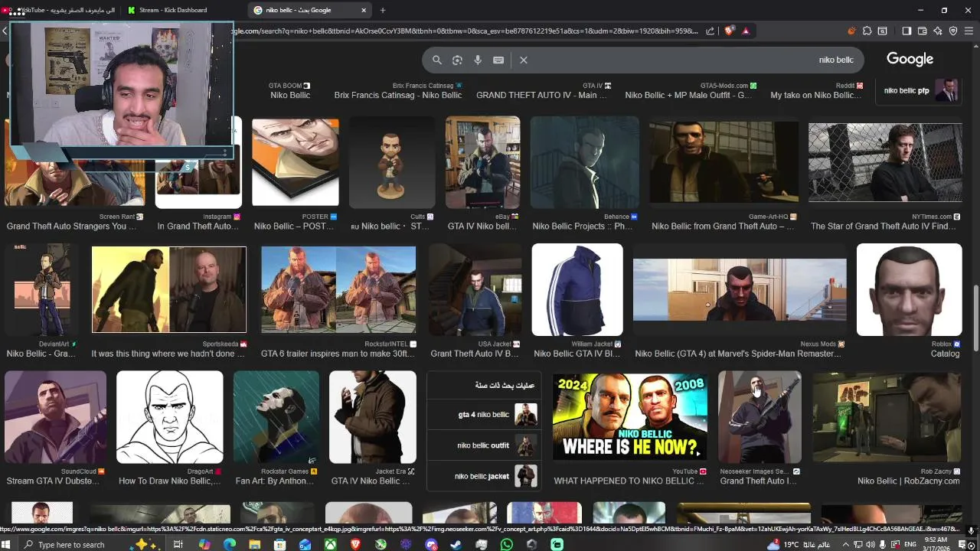This screenshot has height=551, width=980.
Task: Open Task View on the taskbar
Action: 178,544
